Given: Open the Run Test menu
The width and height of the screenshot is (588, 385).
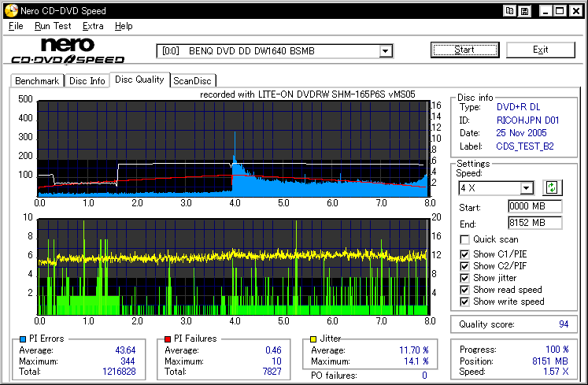Looking at the screenshot, I should point(52,26).
